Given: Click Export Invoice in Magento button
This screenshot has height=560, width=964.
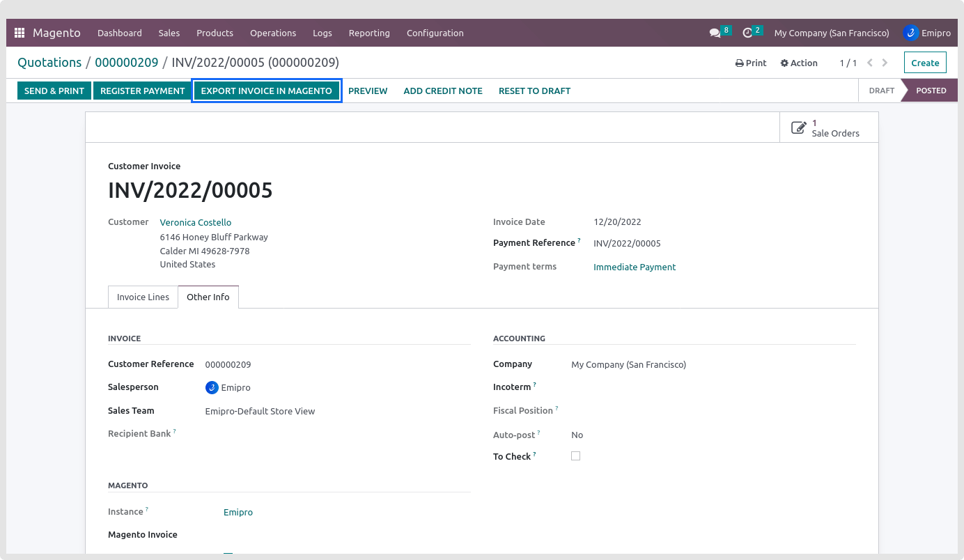Looking at the screenshot, I should pyautogui.click(x=266, y=91).
